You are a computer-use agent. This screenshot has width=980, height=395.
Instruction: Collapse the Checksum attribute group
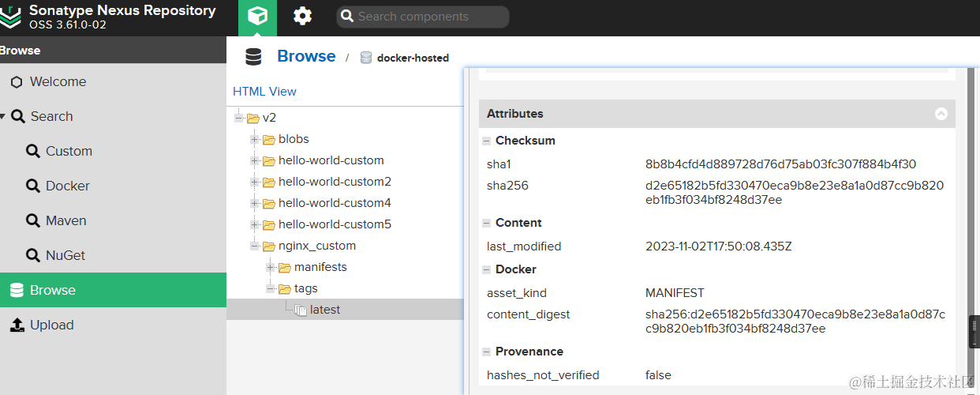pos(487,141)
